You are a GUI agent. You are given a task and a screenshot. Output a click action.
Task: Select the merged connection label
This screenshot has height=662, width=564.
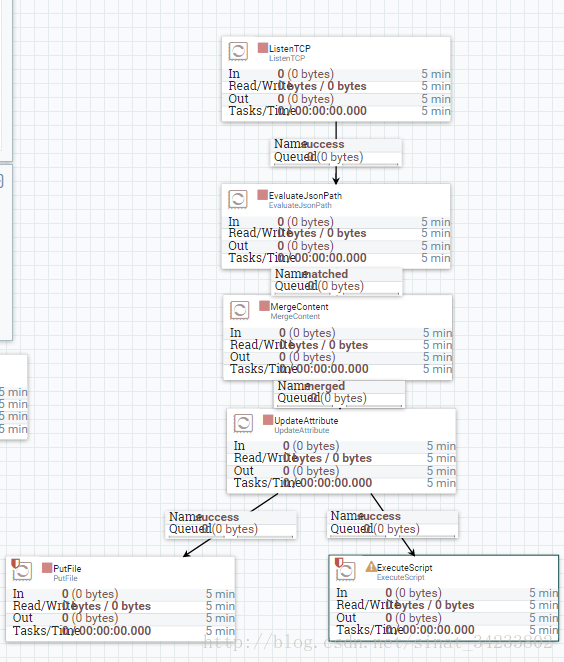(x=339, y=393)
